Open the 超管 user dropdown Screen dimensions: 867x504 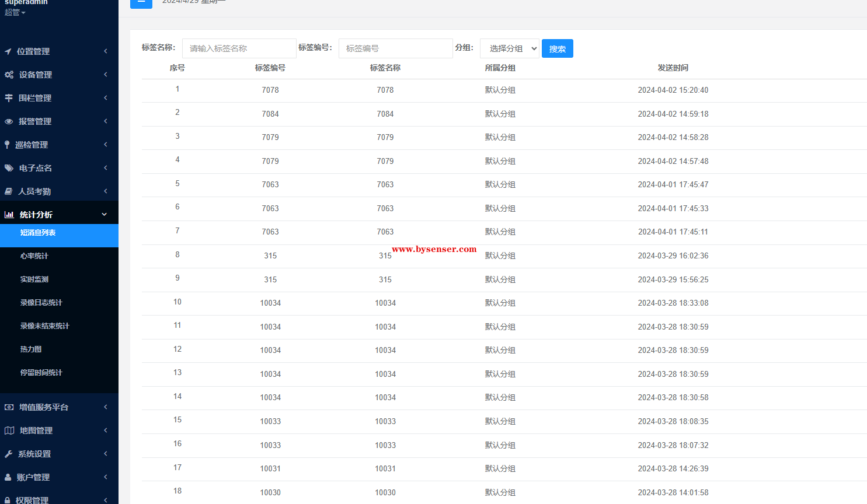click(15, 12)
